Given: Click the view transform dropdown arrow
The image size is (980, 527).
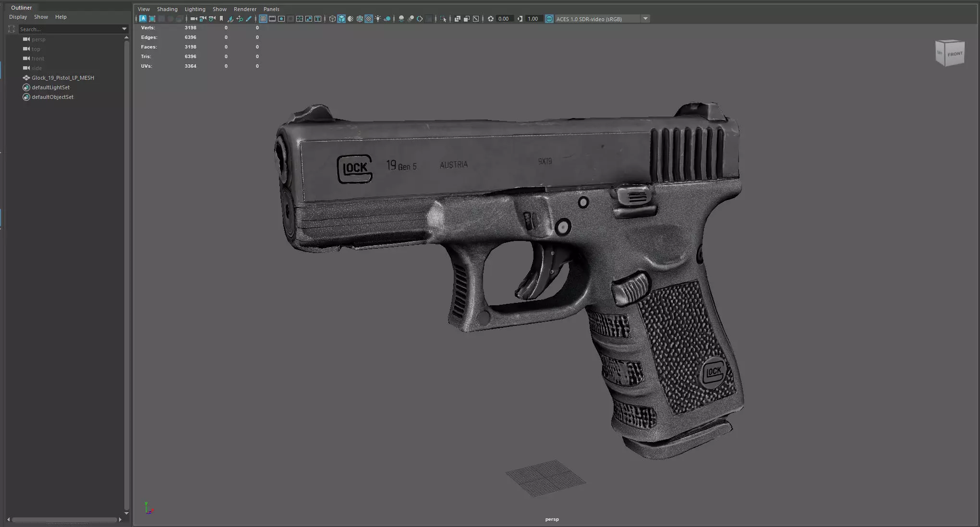Looking at the screenshot, I should 645,19.
